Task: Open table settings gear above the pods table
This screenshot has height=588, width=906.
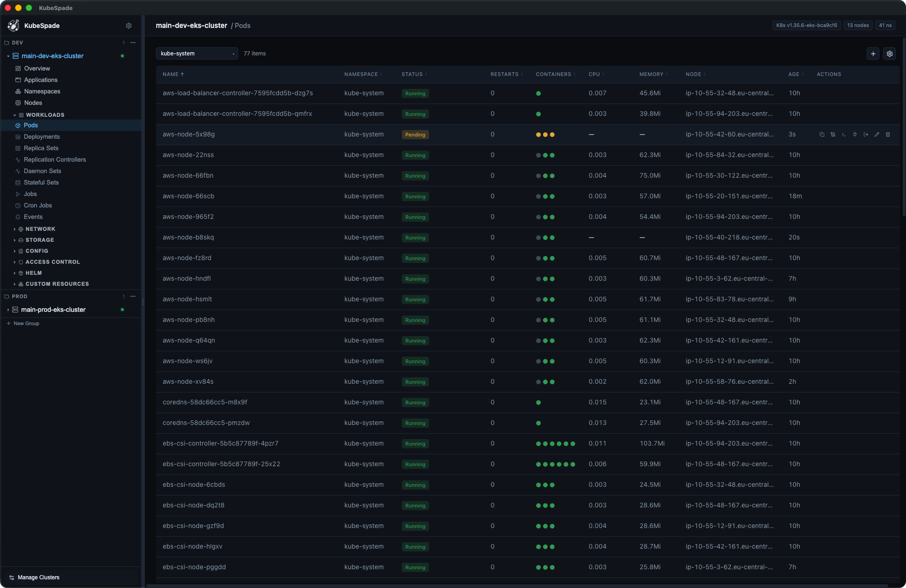Action: (890, 54)
